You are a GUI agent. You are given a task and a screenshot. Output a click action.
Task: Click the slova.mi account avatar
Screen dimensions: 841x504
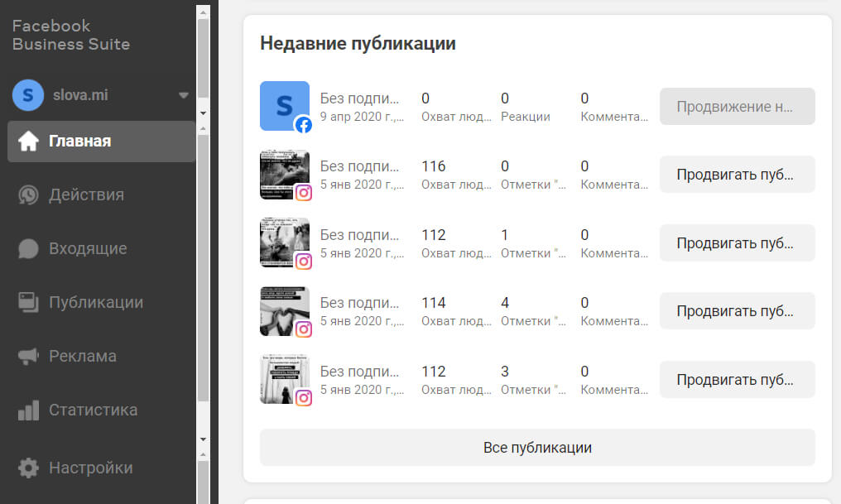[x=28, y=95]
